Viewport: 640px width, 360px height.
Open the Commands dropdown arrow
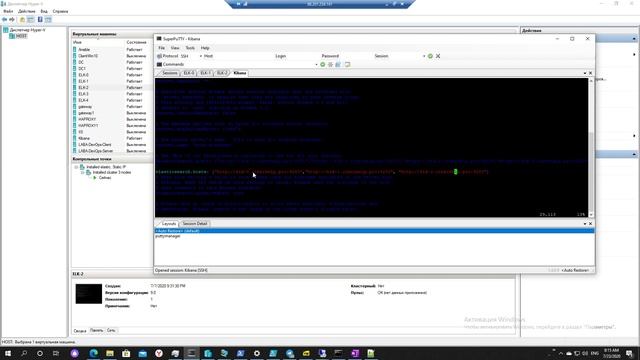[316, 64]
